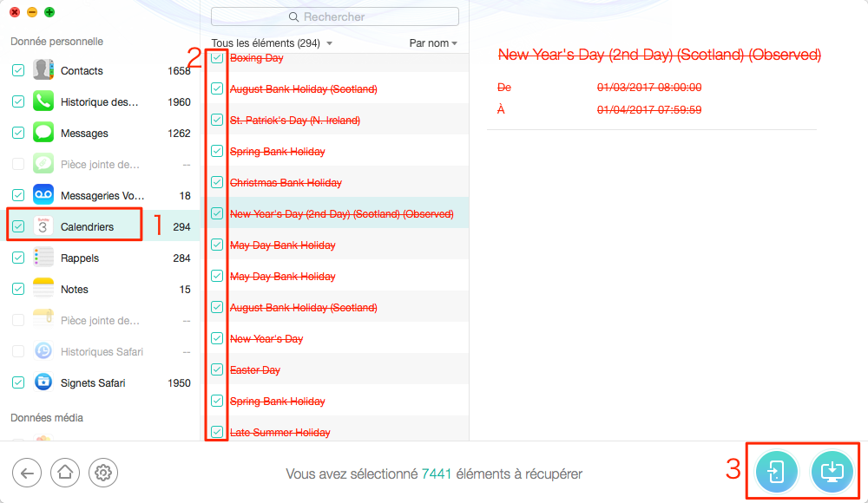Recover to computer with download icon button

(832, 472)
